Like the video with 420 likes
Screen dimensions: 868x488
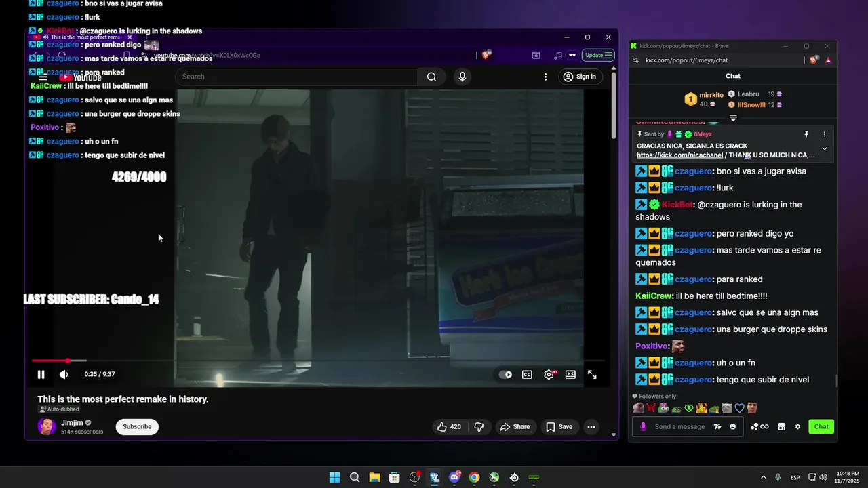[x=449, y=426]
